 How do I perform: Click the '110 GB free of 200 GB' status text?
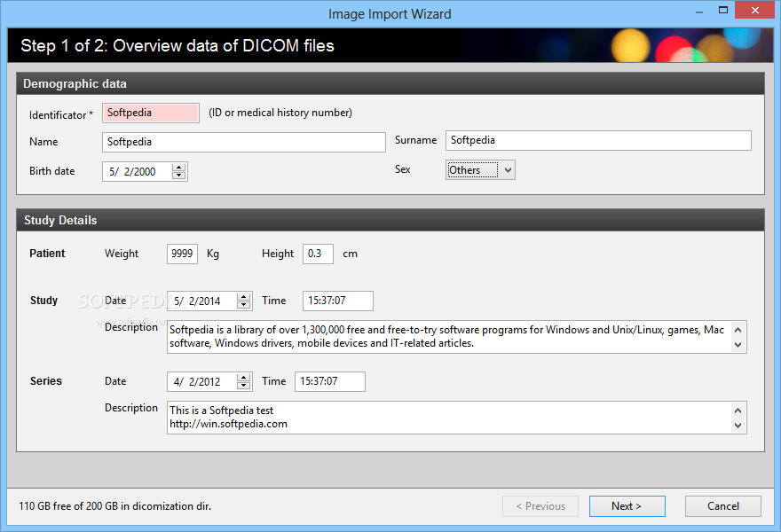click(115, 506)
